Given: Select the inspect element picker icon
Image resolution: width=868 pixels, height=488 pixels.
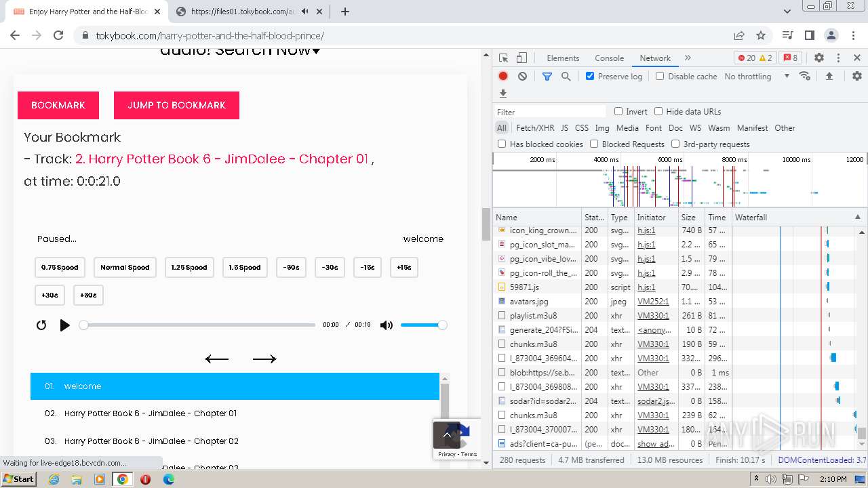Looking at the screenshot, I should [x=503, y=58].
